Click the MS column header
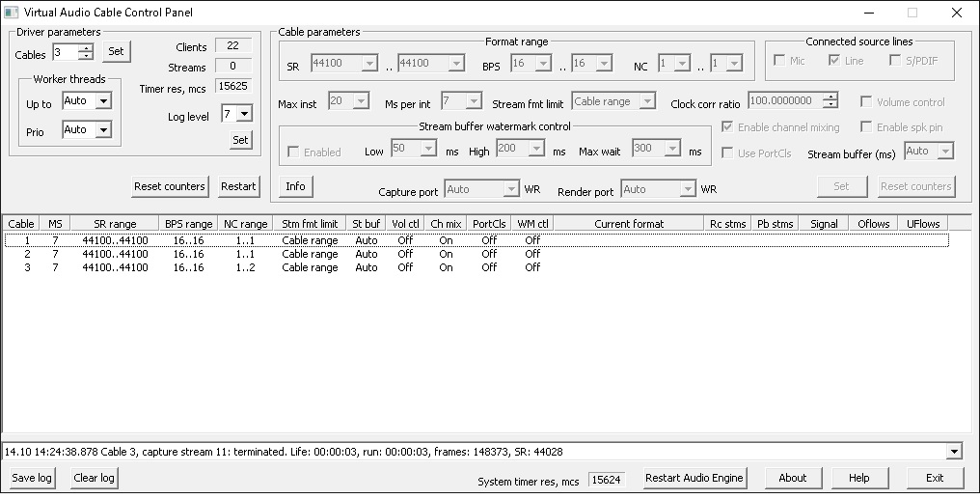The width and height of the screenshot is (980, 499). pyautogui.click(x=55, y=224)
